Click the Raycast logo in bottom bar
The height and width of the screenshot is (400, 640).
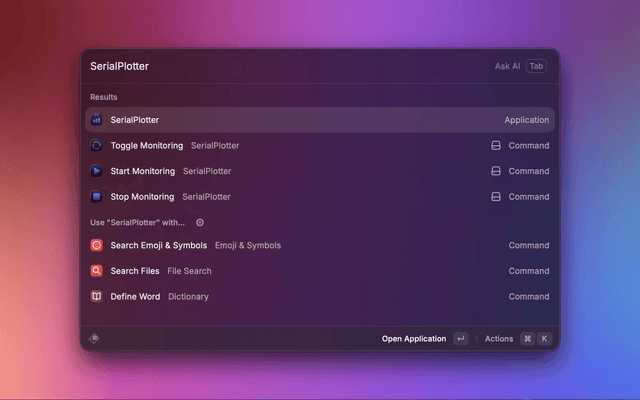[94, 339]
